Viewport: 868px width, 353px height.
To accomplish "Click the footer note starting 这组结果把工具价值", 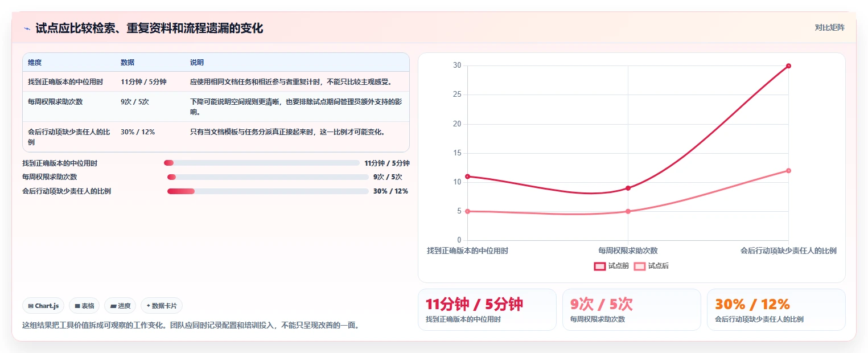I will [190, 326].
